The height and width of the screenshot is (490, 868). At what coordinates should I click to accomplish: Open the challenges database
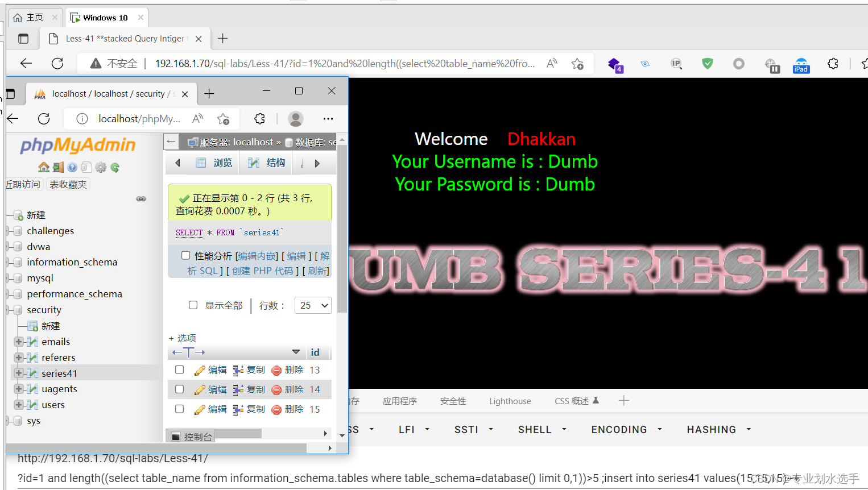coord(50,231)
